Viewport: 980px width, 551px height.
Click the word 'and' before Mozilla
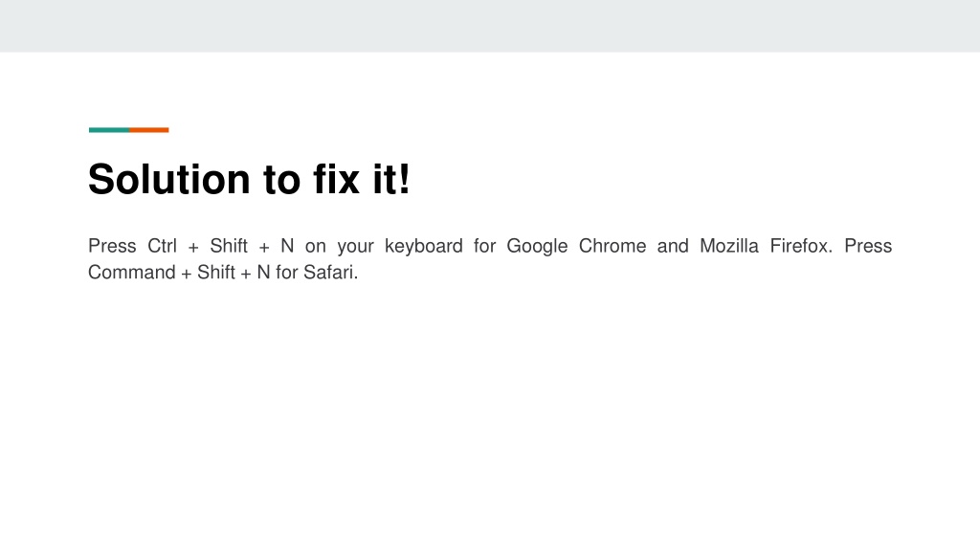pyautogui.click(x=673, y=246)
